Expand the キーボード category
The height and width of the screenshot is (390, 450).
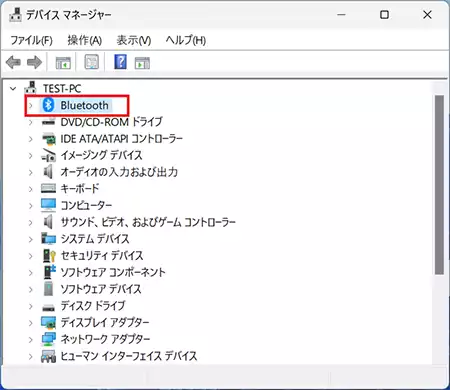point(31,189)
